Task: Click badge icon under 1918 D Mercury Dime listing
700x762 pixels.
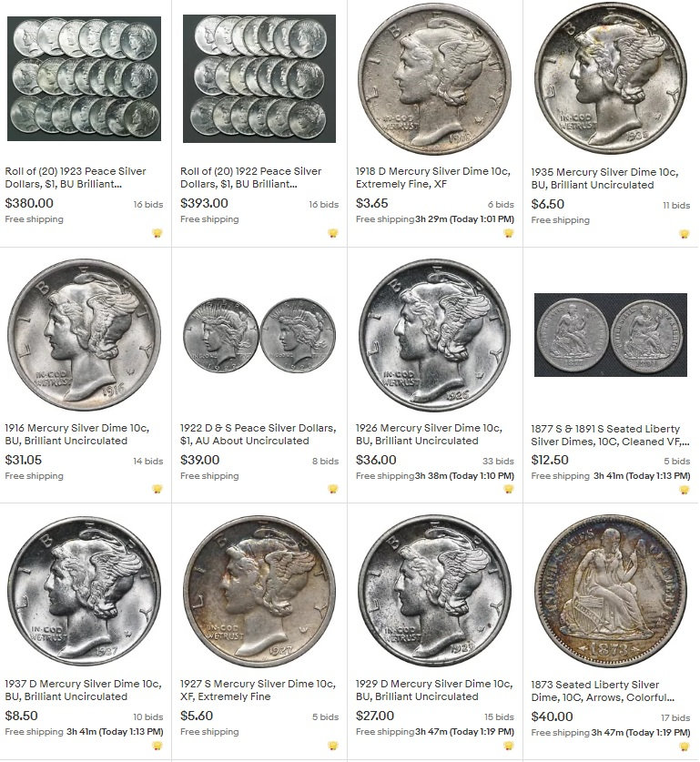Action: pos(508,233)
